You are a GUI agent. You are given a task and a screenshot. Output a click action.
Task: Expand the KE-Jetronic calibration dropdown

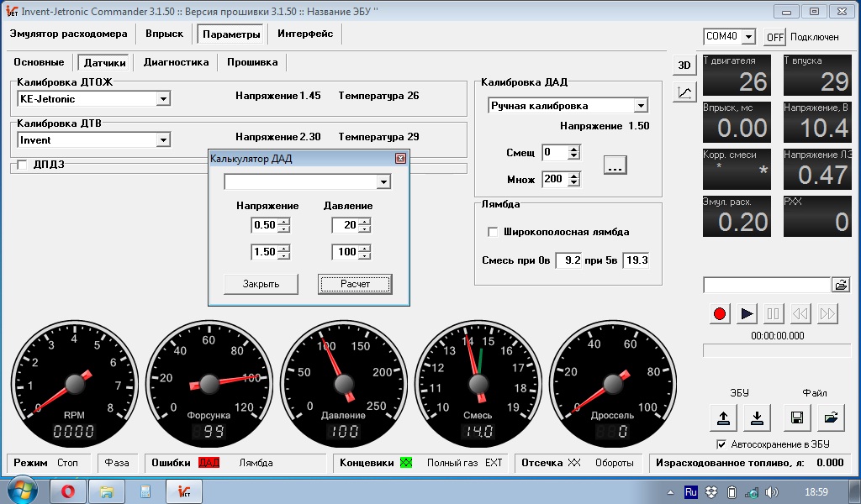pyautogui.click(x=163, y=99)
